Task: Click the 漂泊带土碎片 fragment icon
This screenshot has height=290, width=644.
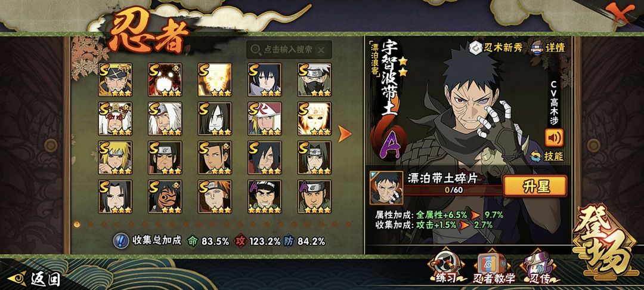Action: coord(386,188)
